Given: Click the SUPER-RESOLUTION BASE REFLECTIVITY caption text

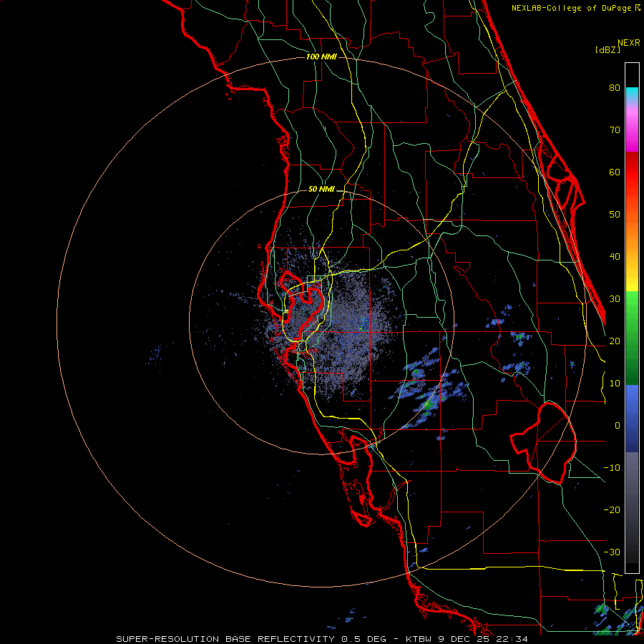Looking at the screenshot, I should pyautogui.click(x=225, y=639).
